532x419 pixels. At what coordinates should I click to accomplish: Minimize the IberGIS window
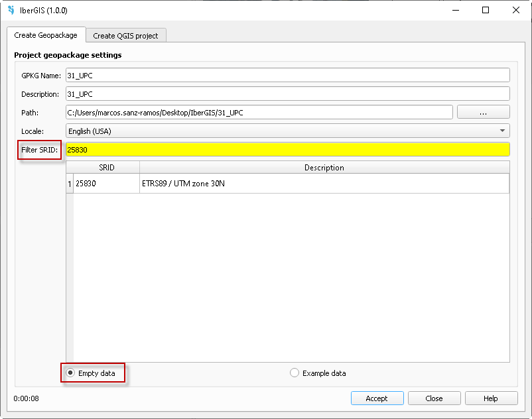(x=455, y=11)
